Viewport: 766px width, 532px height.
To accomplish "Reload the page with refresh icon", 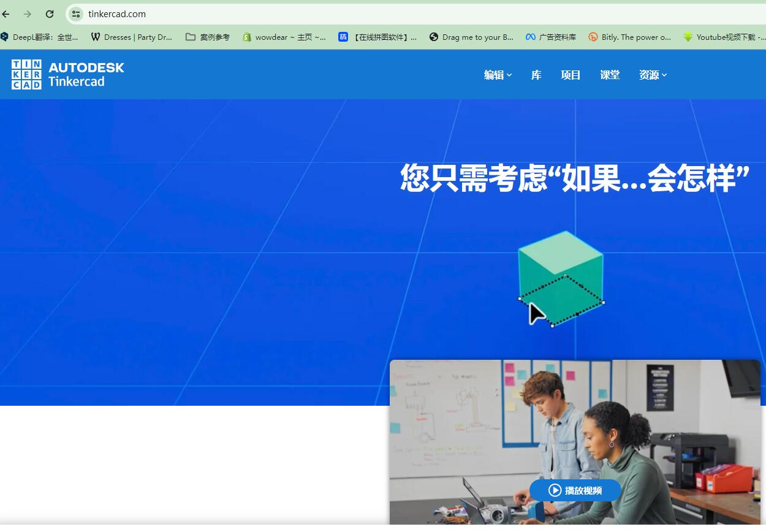I will (x=50, y=14).
